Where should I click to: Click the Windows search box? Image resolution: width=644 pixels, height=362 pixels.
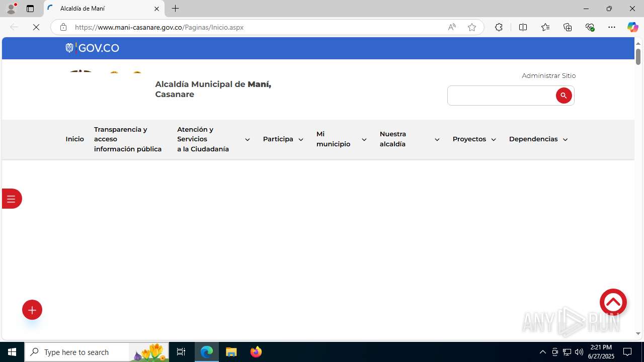96,352
